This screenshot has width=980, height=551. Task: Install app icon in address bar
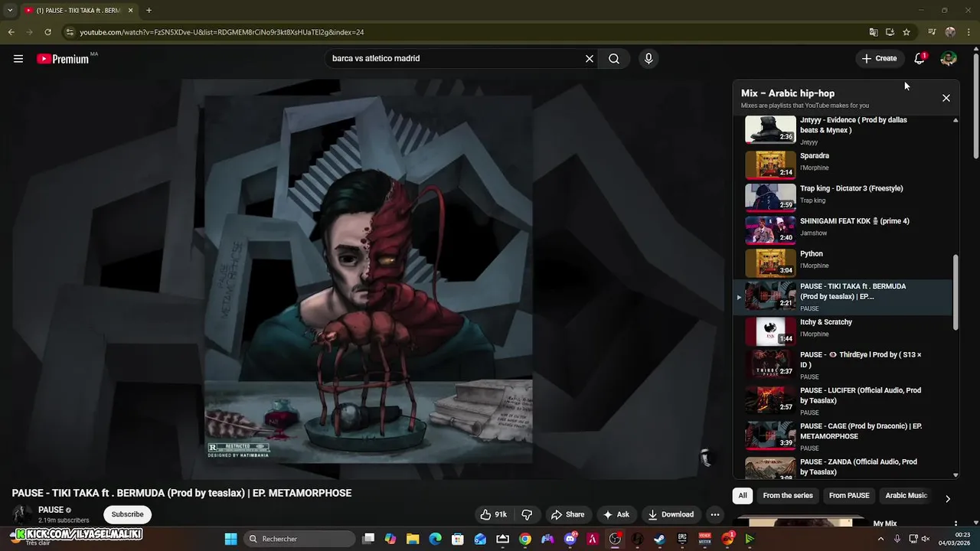coord(890,32)
